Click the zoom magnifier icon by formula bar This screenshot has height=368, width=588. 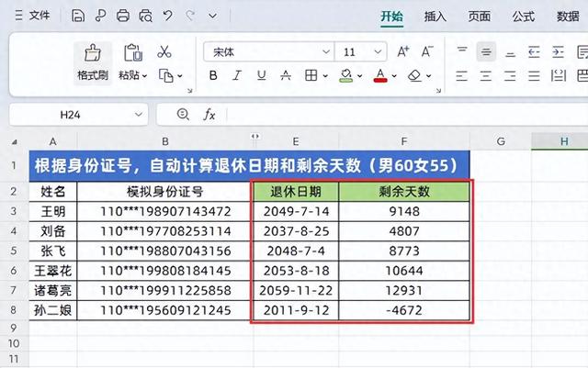pos(183,115)
